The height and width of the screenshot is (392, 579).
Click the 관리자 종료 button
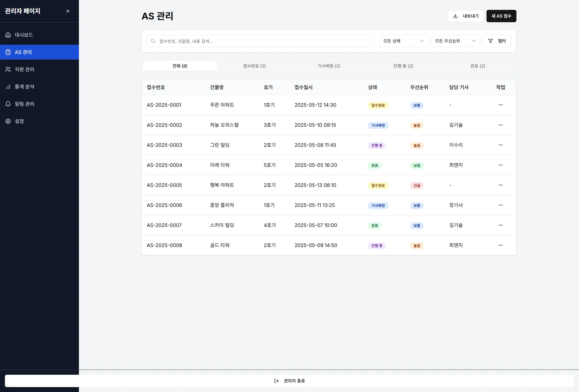289,381
